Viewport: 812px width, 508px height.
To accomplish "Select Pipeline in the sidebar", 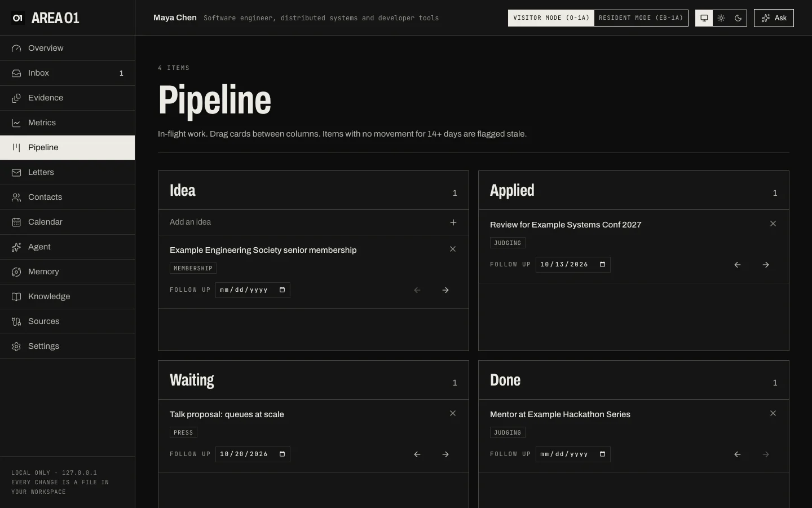I will (x=68, y=148).
